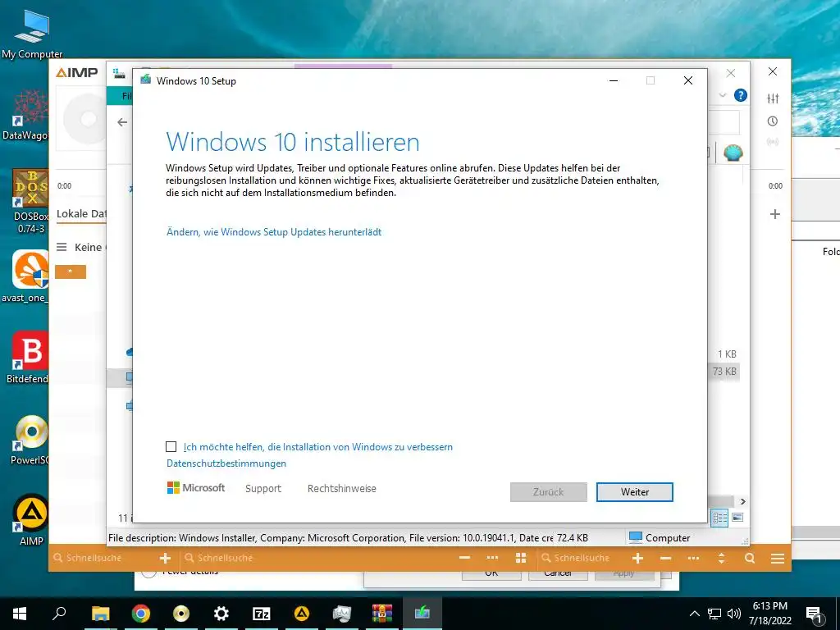The width and height of the screenshot is (840, 630).
Task: Switch Explorer to details view icon
Action: (719, 518)
